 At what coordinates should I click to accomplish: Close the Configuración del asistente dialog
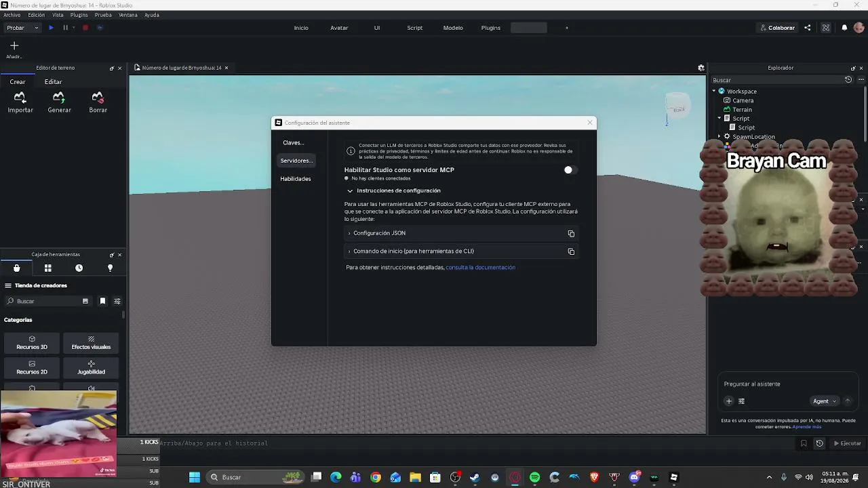[x=590, y=123]
